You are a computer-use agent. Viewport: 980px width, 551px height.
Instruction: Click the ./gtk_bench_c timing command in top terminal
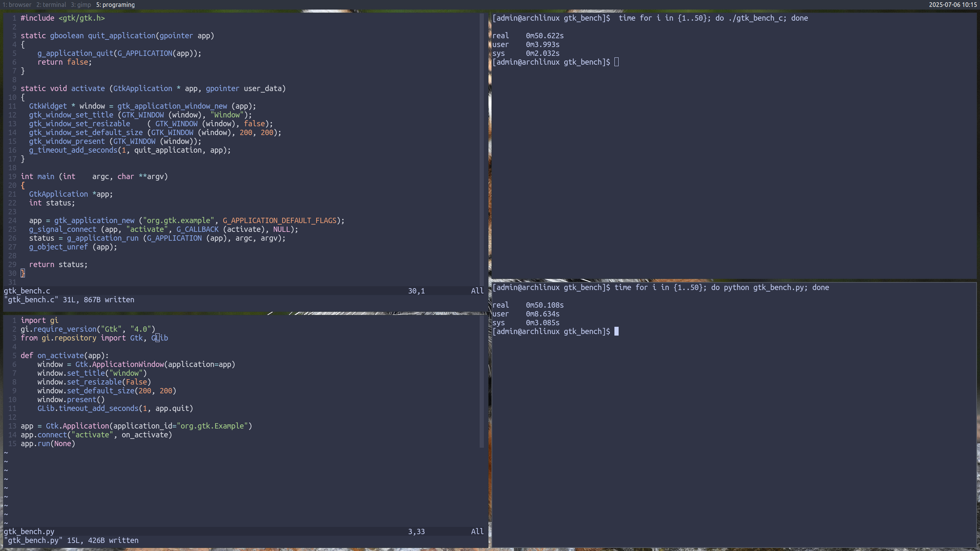713,18
